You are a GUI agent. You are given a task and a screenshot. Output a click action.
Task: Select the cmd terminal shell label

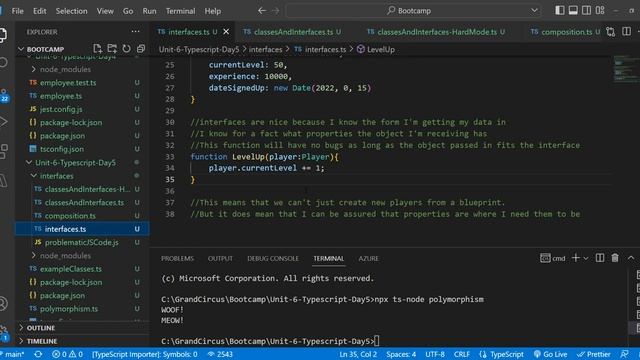[553, 258]
